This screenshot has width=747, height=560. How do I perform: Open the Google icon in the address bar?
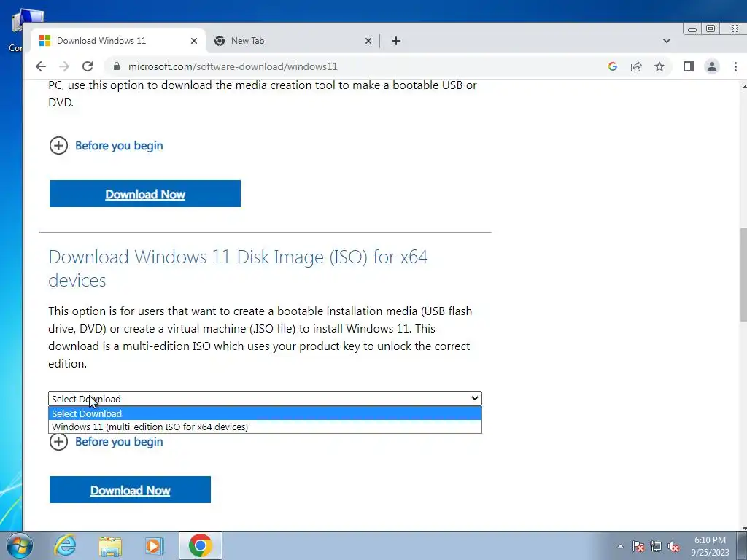(x=613, y=66)
